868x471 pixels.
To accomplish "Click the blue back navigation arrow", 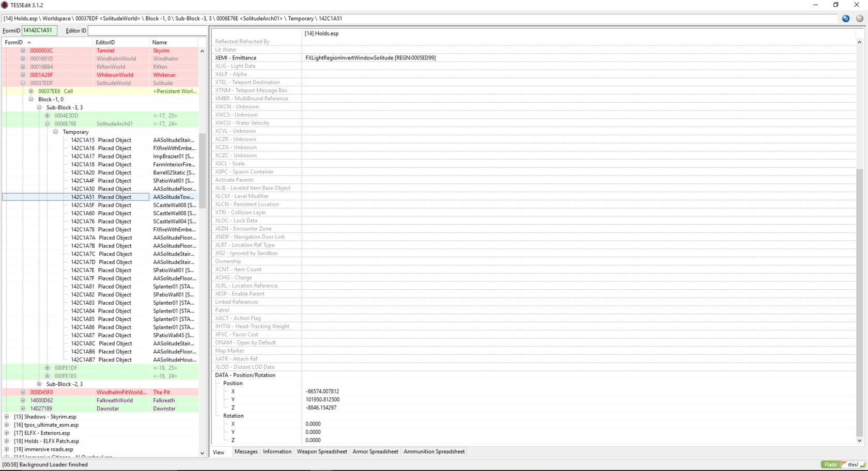I will click(x=846, y=19).
